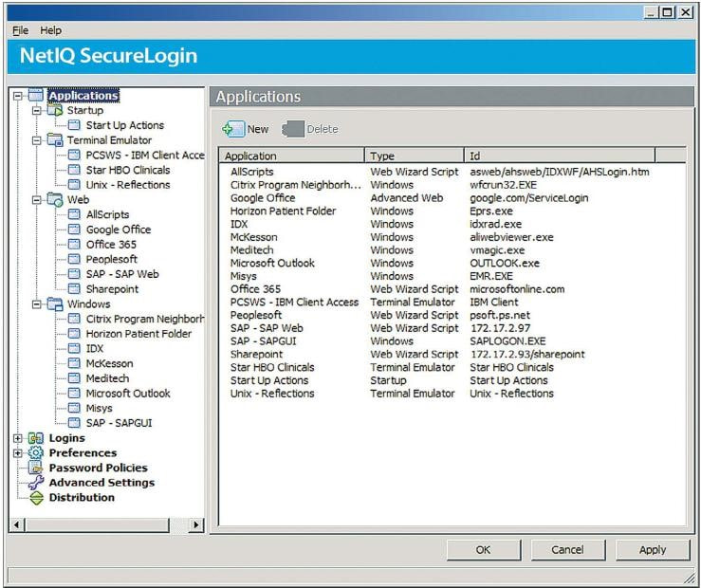701x588 pixels.
Task: Click the New application button label
Action: point(258,129)
